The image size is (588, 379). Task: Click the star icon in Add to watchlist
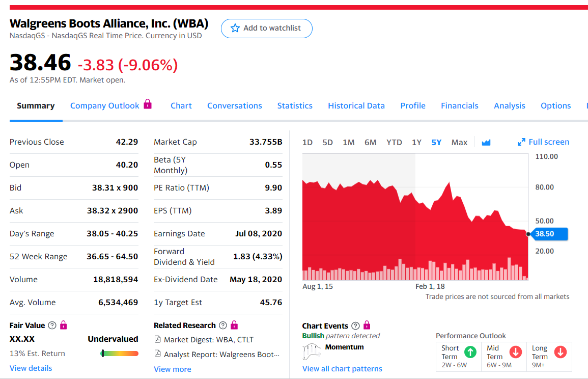click(x=235, y=28)
